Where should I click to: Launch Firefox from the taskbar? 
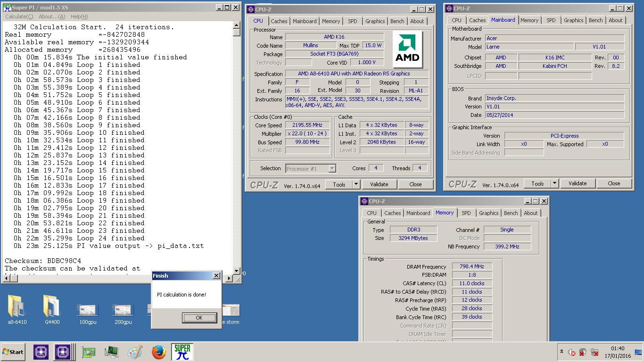pos(159,352)
